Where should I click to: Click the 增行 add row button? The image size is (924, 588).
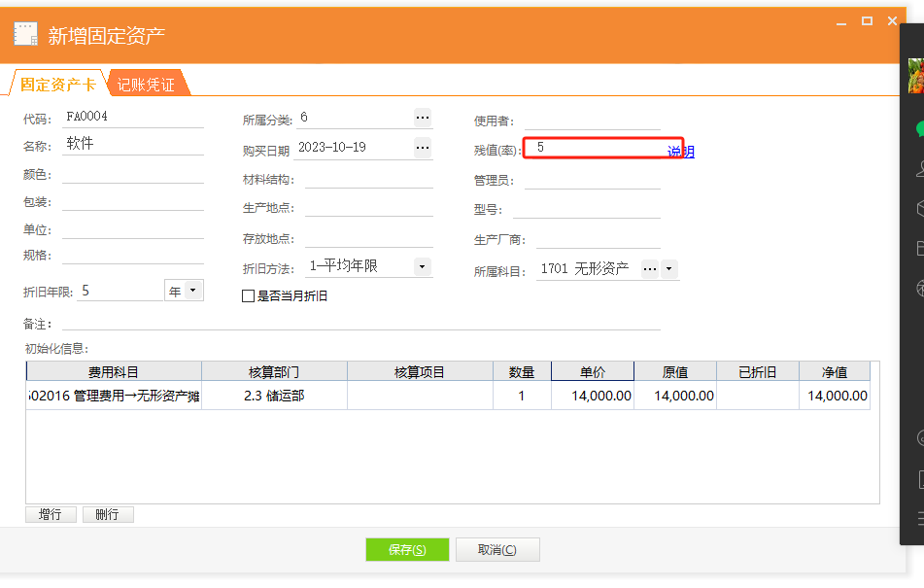pos(51,514)
